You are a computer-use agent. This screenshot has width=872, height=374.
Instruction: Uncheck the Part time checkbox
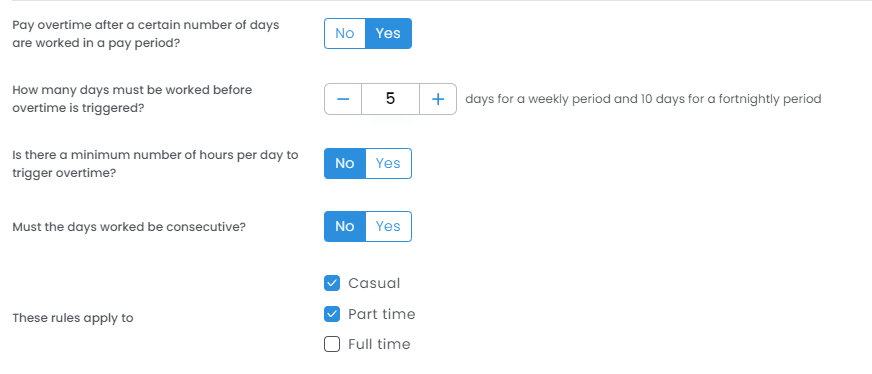point(332,315)
